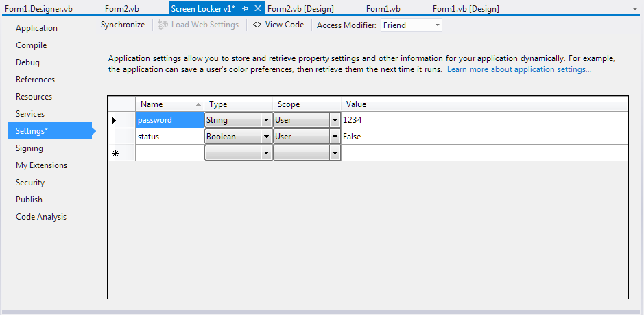Open the Signing page
Image resolution: width=644 pixels, height=315 pixels.
pos(29,148)
